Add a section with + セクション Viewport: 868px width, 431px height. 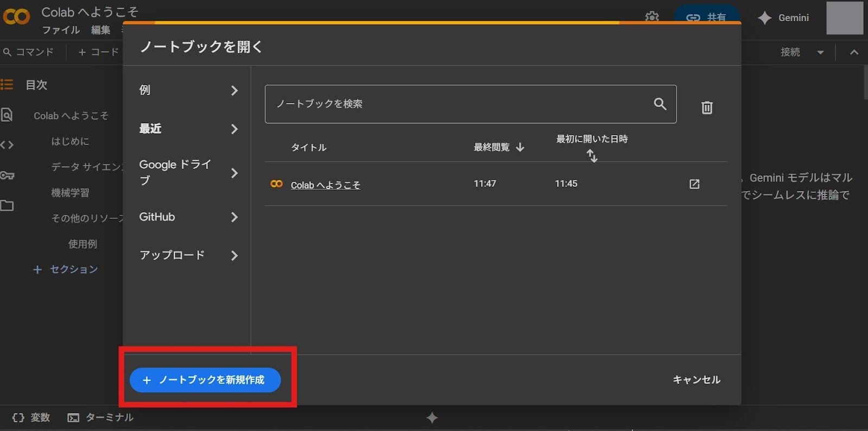66,269
